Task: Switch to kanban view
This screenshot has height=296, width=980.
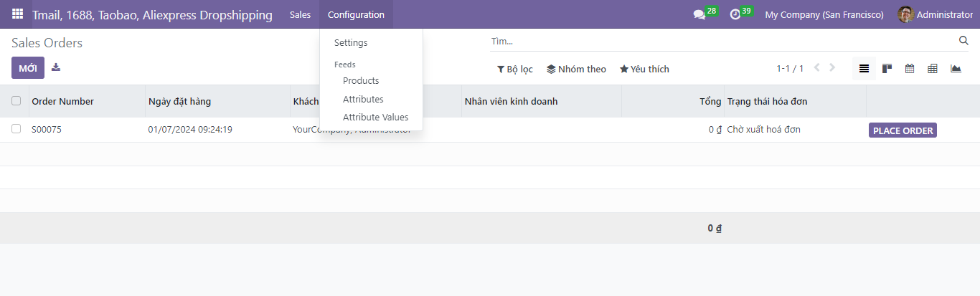Action: [887, 69]
